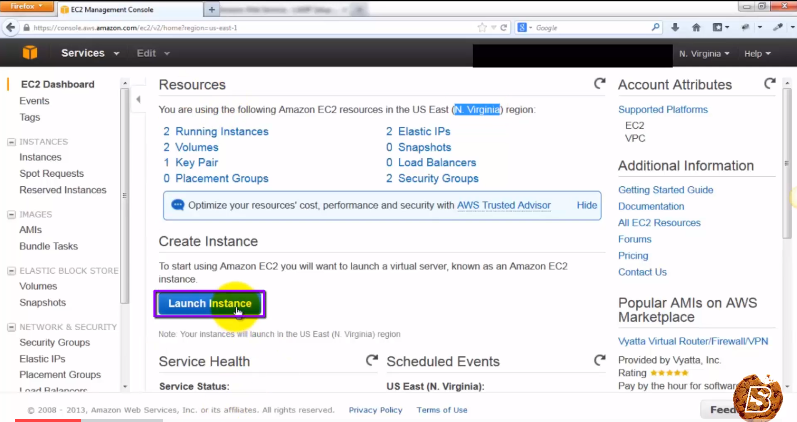Screen dimensions: 797x422
Task: Open Security Groups in the sidebar
Action: (x=54, y=343)
